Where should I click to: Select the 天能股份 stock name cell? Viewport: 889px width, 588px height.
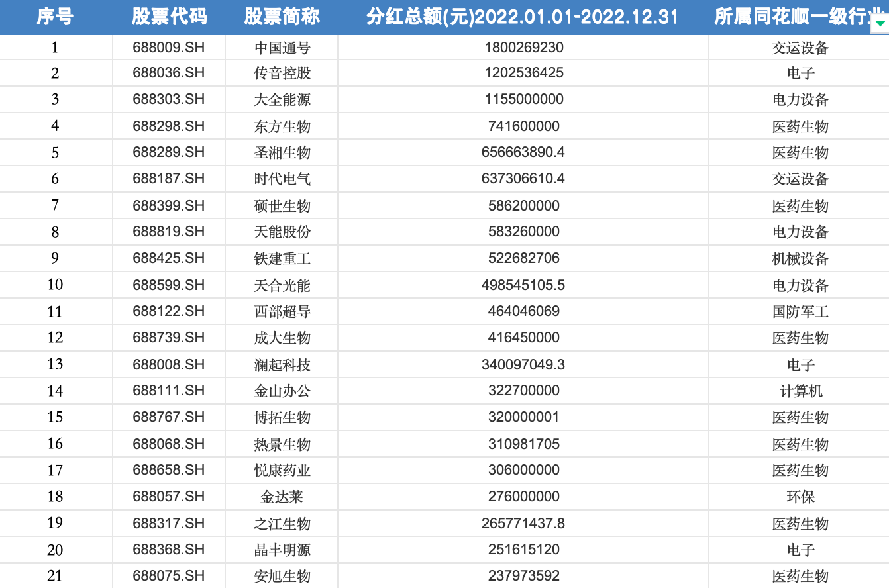pyautogui.click(x=282, y=232)
